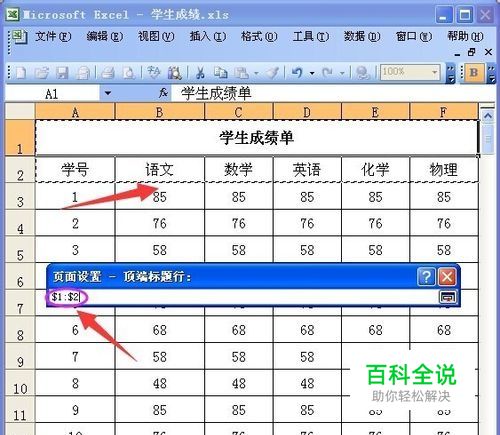Open the Name Box dropdown arrow
This screenshot has width=500, height=435.
point(108,93)
